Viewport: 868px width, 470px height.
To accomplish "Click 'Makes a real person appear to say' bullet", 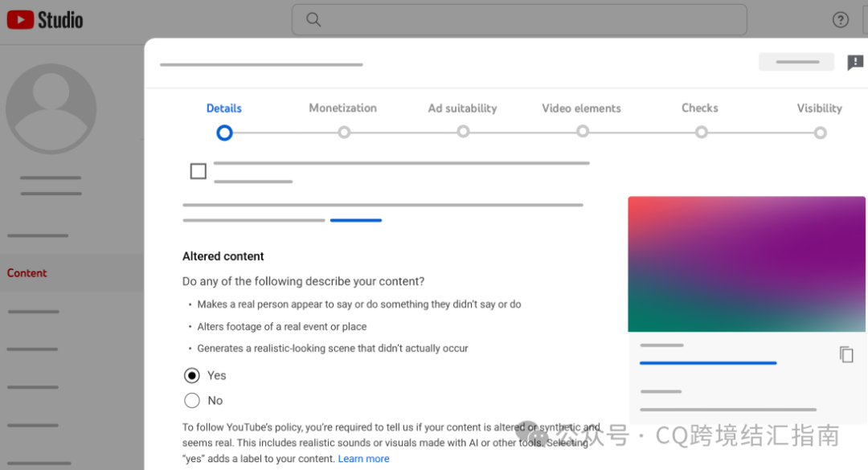I will tap(359, 304).
